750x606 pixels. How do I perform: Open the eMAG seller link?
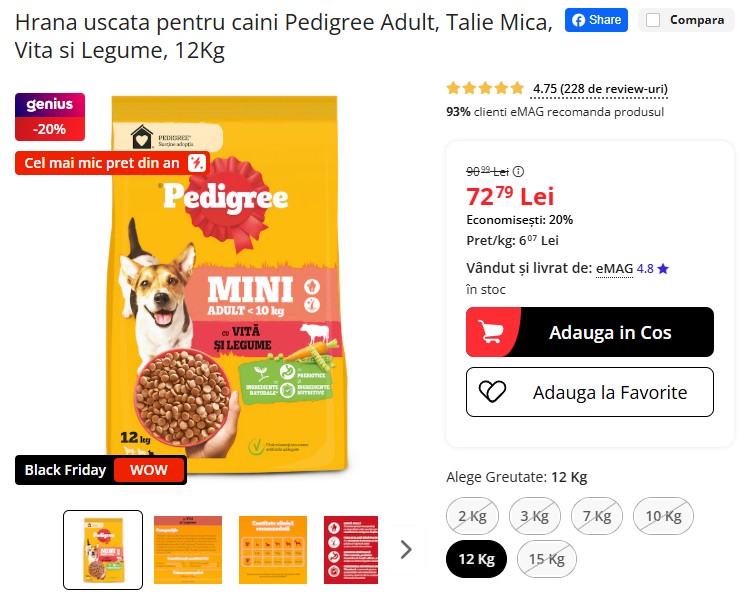[614, 269]
